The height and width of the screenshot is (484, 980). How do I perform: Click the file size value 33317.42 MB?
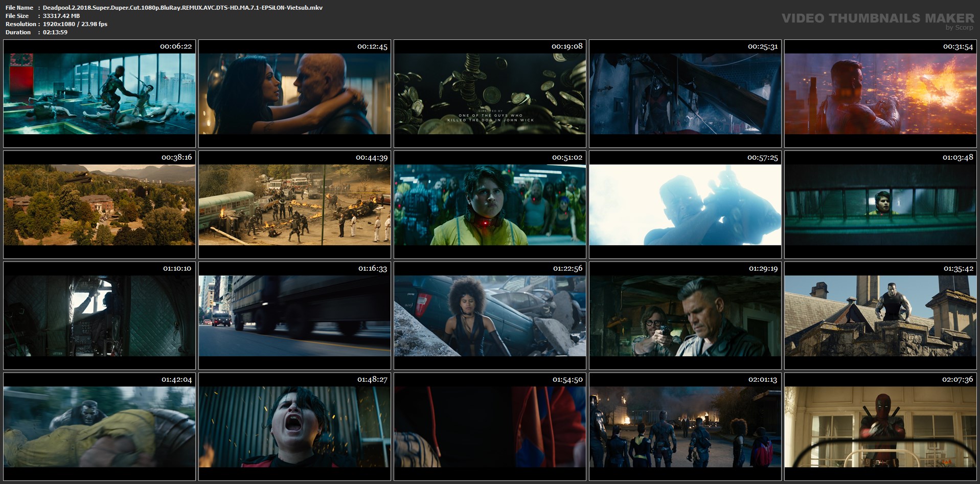pyautogui.click(x=61, y=16)
